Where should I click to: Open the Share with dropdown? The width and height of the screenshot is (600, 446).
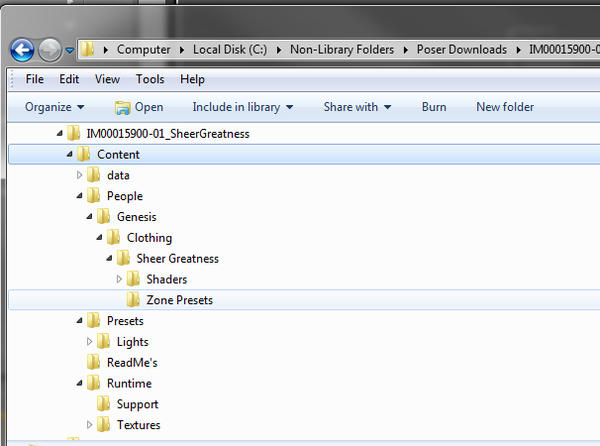tap(357, 107)
